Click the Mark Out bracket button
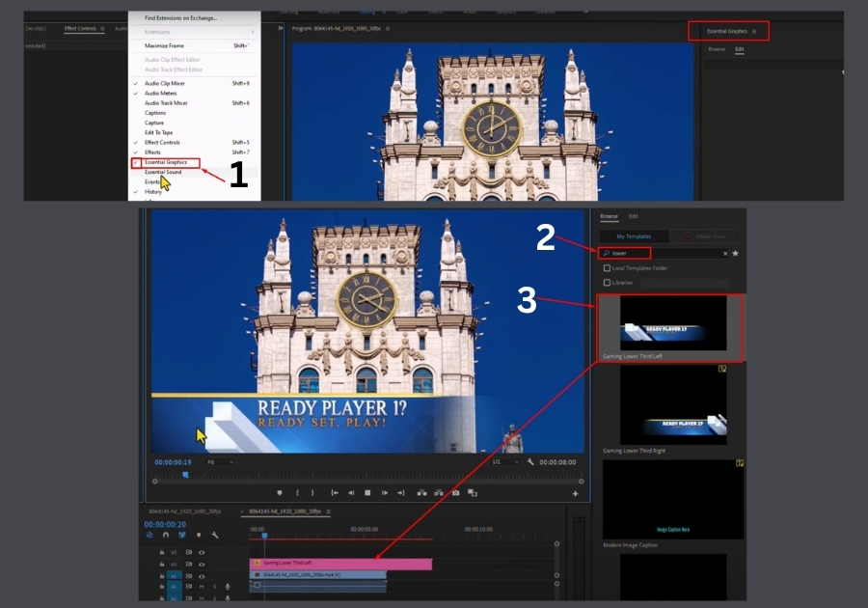868x608 pixels. (x=312, y=493)
